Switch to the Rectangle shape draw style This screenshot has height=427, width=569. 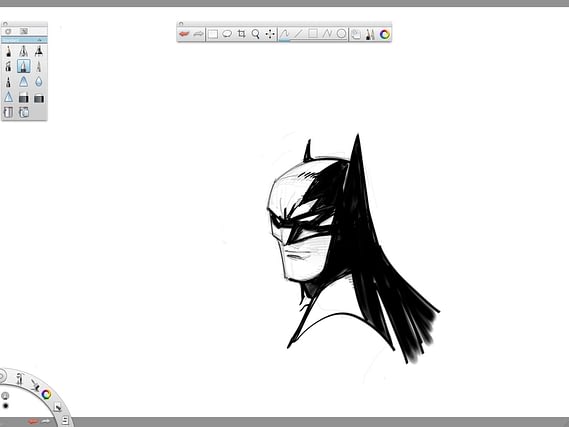313,34
